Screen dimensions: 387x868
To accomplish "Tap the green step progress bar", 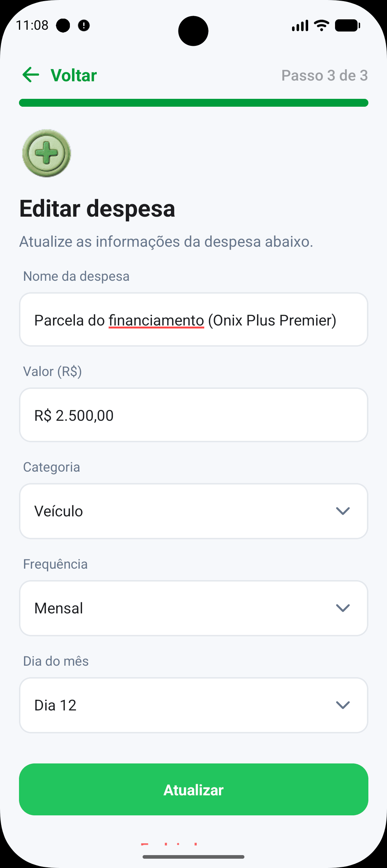I will point(193,103).
